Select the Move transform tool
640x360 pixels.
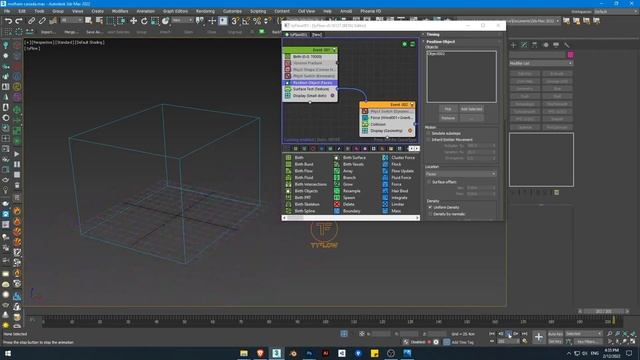(x=133, y=21)
